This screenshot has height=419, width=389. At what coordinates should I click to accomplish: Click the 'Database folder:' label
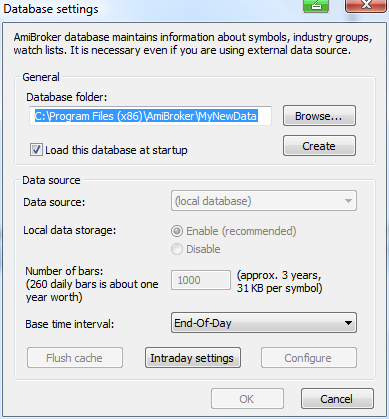[67, 97]
